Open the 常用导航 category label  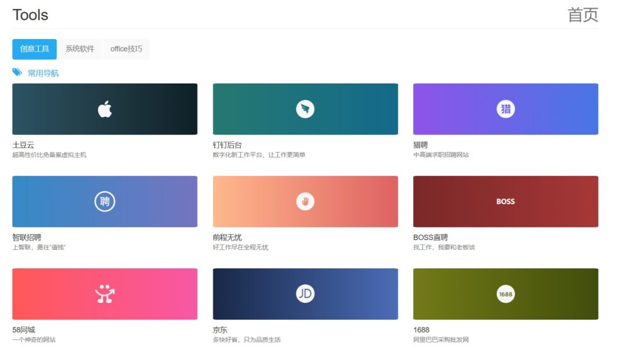pyautogui.click(x=43, y=73)
